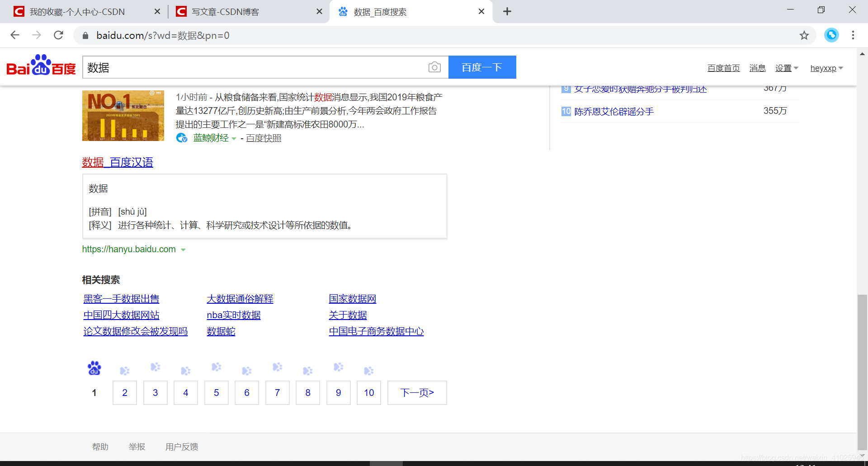This screenshot has height=466, width=868.
Task: Focus the Baidu search input field
Action: coord(255,67)
